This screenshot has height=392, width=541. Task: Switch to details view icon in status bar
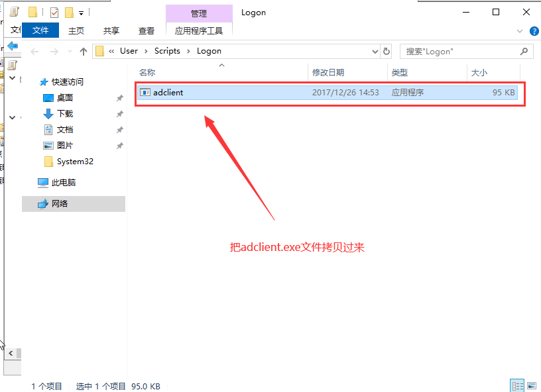[516, 385]
